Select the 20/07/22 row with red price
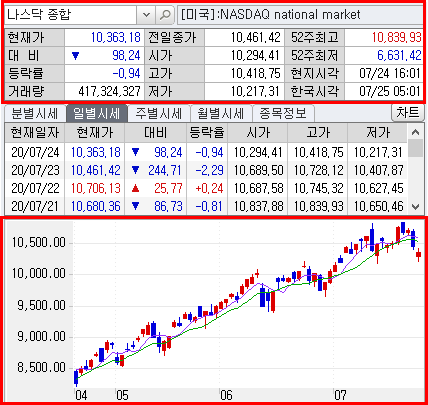Screen dimensions: 428x405 coord(206,188)
